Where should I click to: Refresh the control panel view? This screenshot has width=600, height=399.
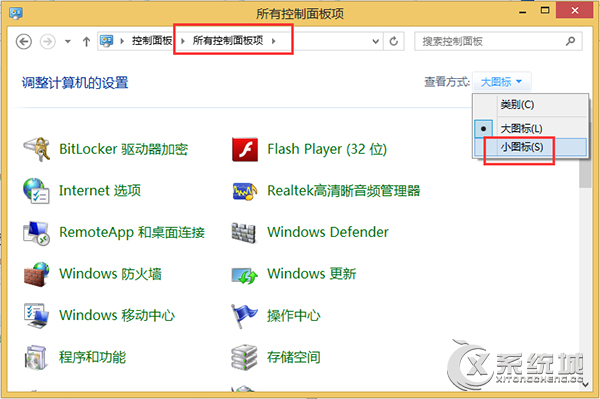click(x=394, y=41)
